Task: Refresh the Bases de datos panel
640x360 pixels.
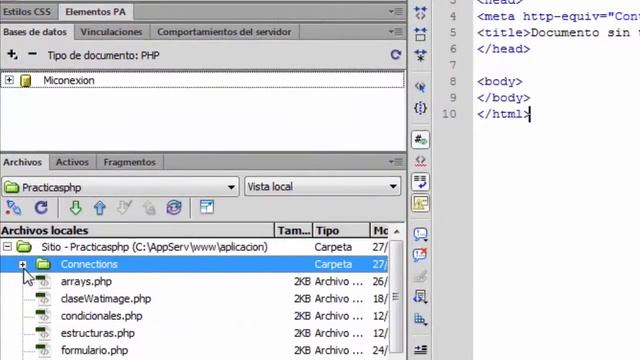Action: (396, 55)
